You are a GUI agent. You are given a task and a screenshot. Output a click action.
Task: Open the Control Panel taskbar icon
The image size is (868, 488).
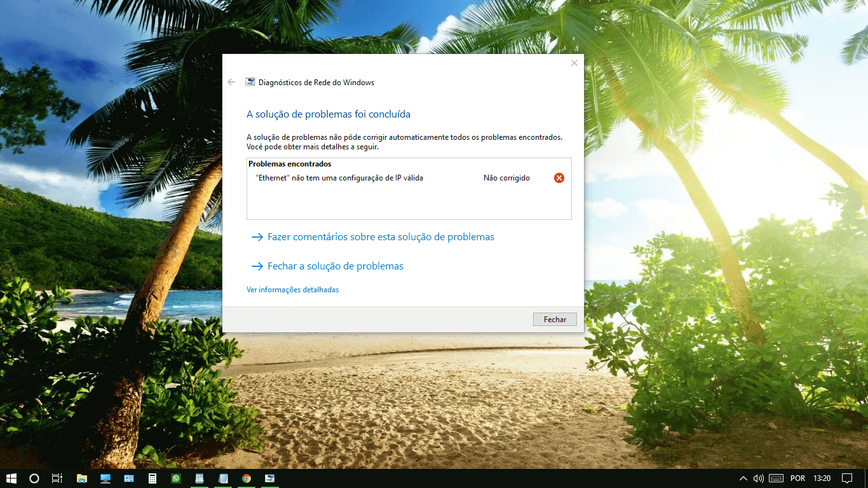coord(129,478)
